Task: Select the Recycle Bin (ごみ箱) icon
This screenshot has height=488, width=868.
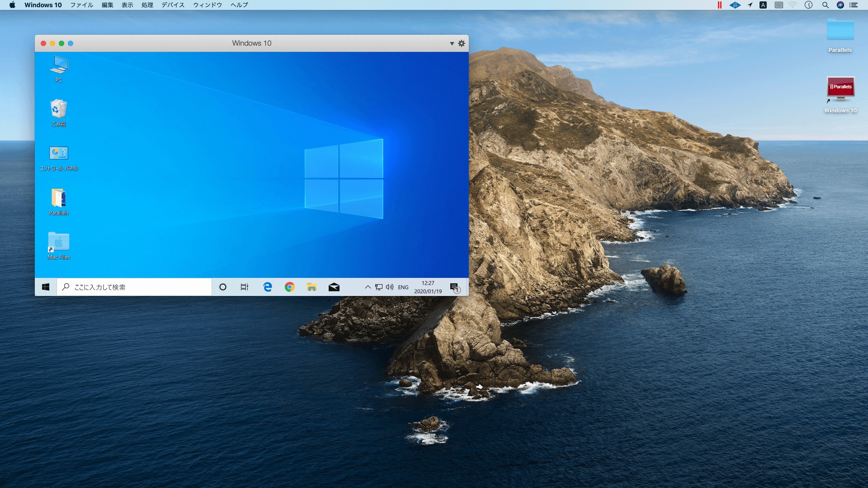Action: (x=59, y=113)
